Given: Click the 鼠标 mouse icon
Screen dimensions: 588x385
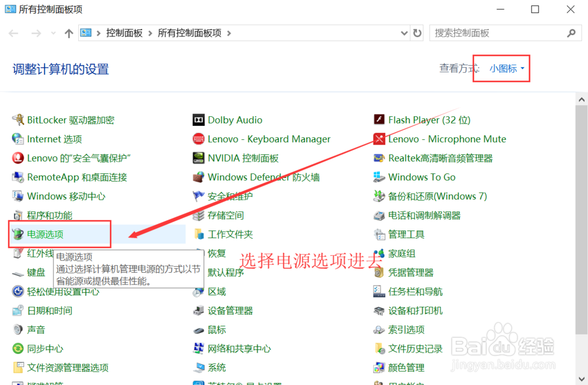Looking at the screenshot, I should (x=198, y=330).
